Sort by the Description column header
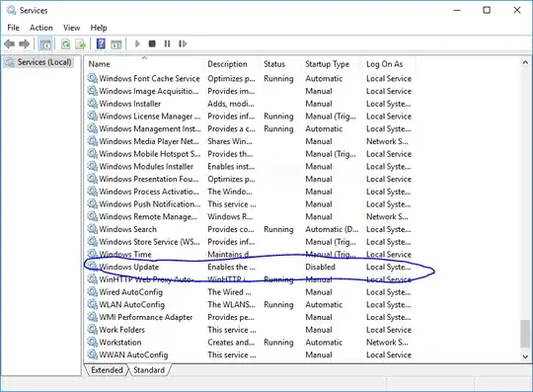Screen dimensions: 533x392 [233, 64]
